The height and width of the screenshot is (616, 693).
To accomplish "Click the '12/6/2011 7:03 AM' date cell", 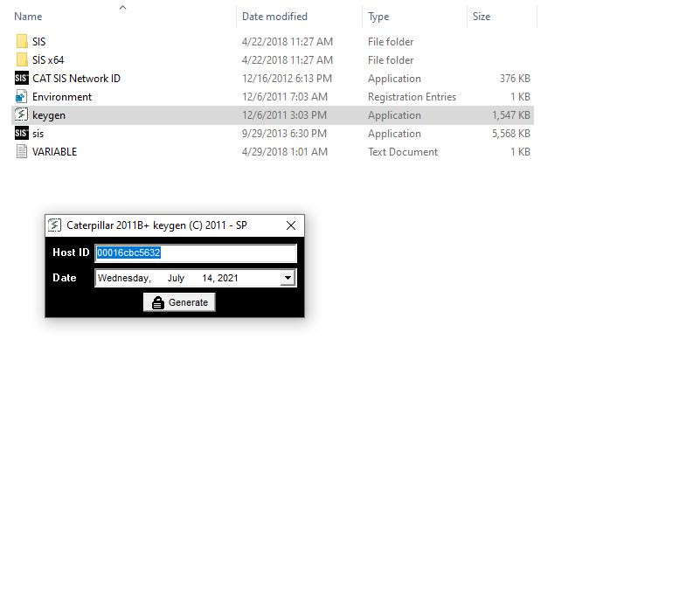I will (x=285, y=96).
